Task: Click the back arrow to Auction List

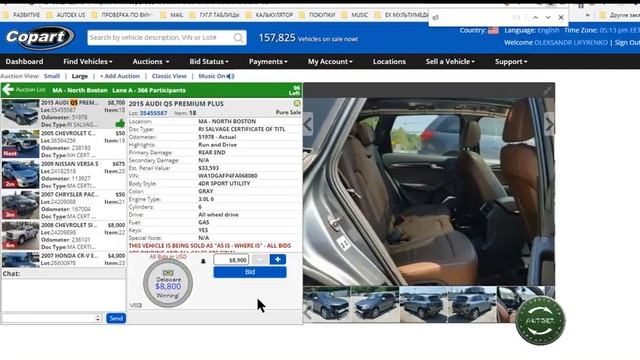Action: (x=8, y=90)
